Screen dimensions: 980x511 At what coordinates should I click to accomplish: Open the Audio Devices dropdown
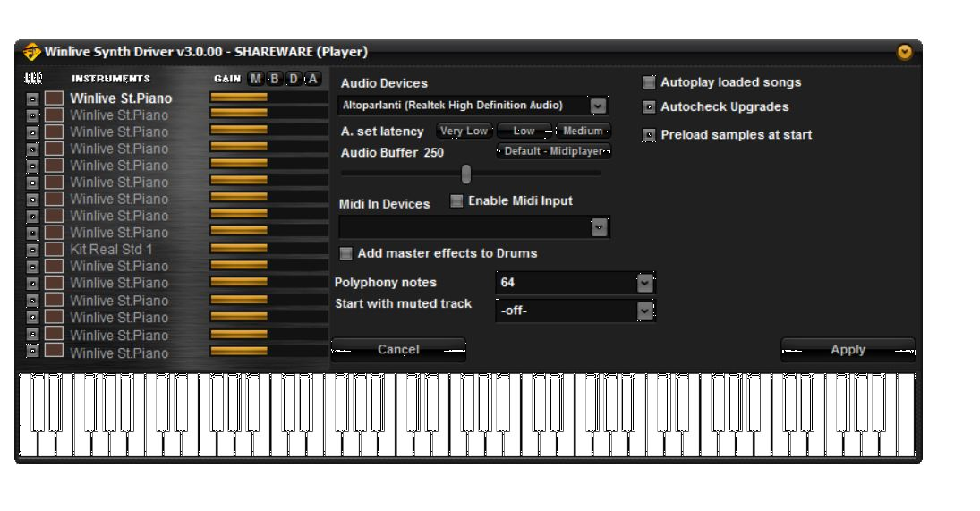click(x=598, y=106)
